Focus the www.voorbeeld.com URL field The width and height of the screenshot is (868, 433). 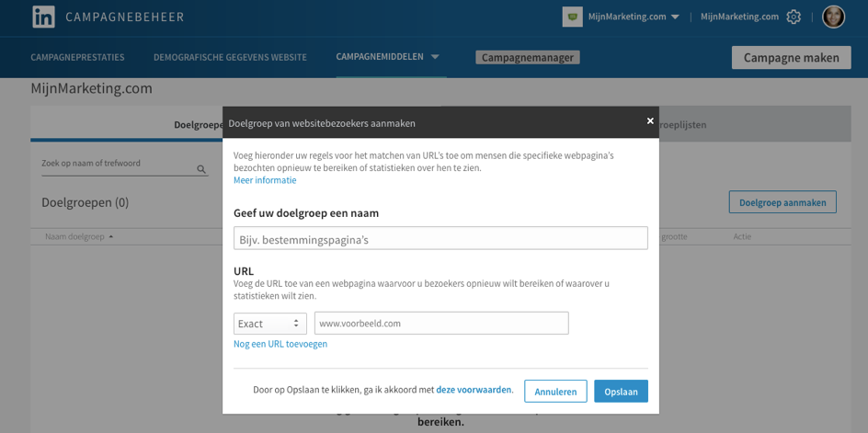[441, 324]
